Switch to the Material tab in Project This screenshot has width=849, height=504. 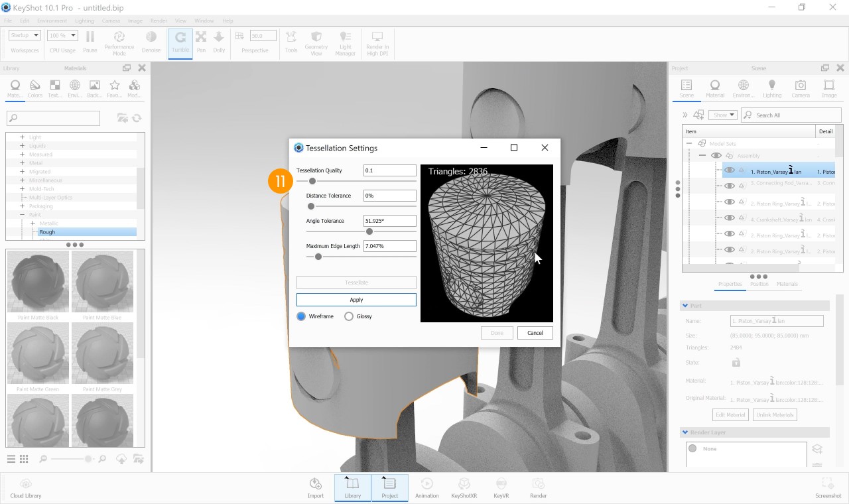[x=715, y=89]
